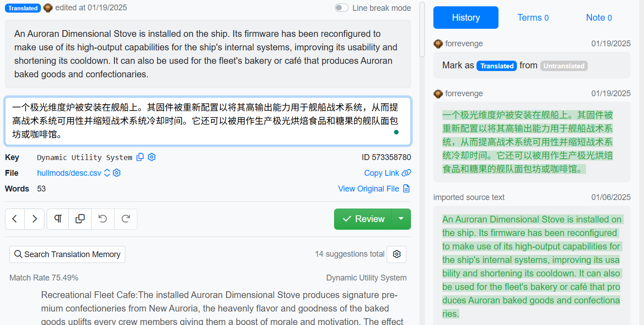Go to next string arrow
644x325 pixels.
[x=35, y=219]
